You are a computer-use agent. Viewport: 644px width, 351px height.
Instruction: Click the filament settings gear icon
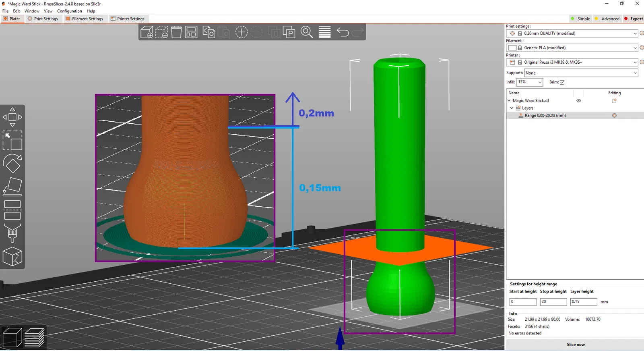(642, 48)
